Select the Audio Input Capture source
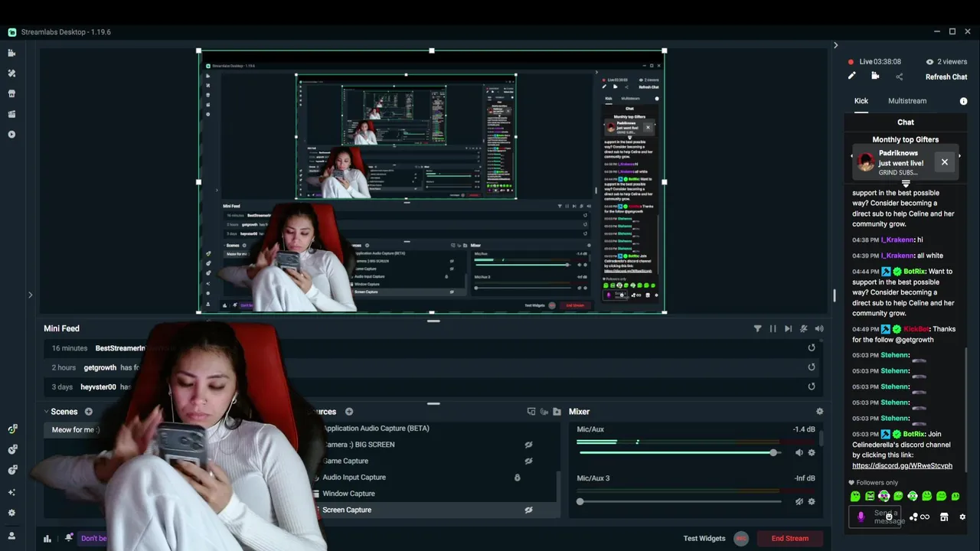Viewport: 980px width, 551px height. point(354,478)
